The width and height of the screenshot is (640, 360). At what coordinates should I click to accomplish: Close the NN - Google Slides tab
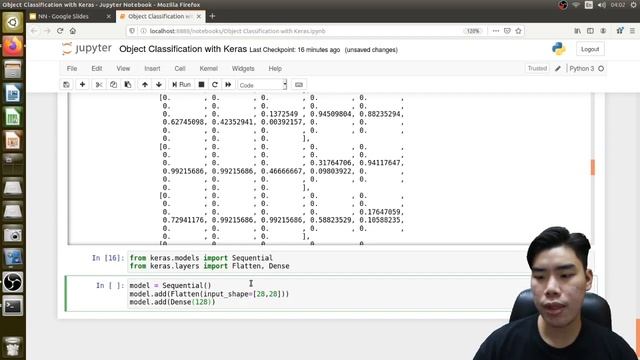pyautogui.click(x=108, y=16)
